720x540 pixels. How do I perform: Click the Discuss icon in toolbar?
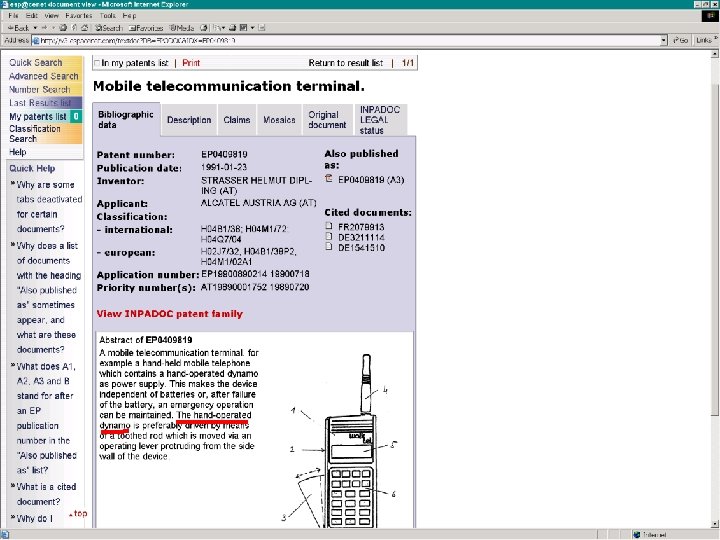click(x=262, y=28)
